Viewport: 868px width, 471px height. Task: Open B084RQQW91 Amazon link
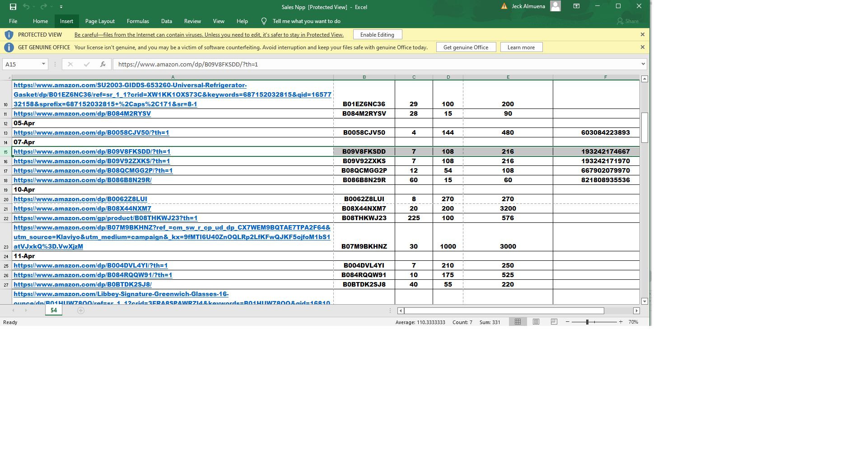[x=93, y=275]
